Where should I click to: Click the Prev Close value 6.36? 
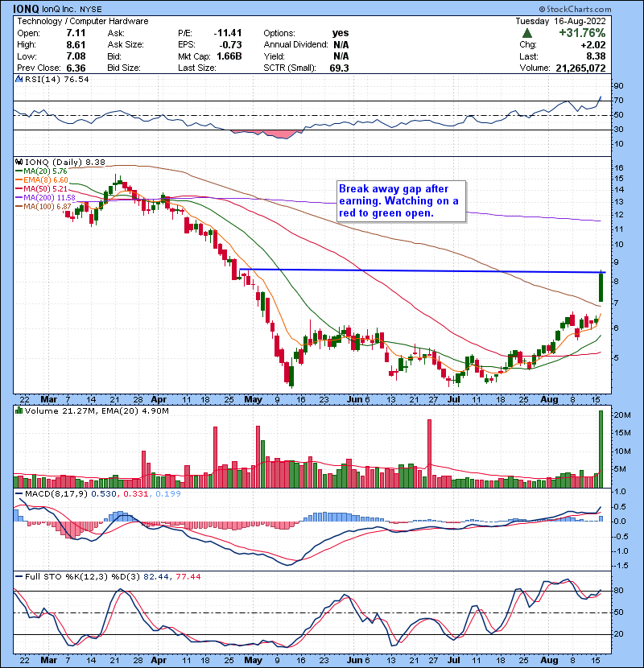[76, 68]
